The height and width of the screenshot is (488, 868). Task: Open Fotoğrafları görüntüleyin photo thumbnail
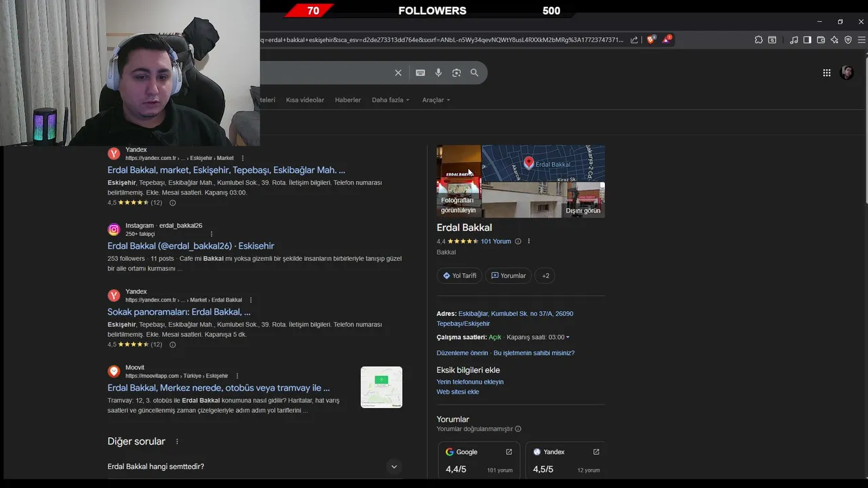click(458, 181)
